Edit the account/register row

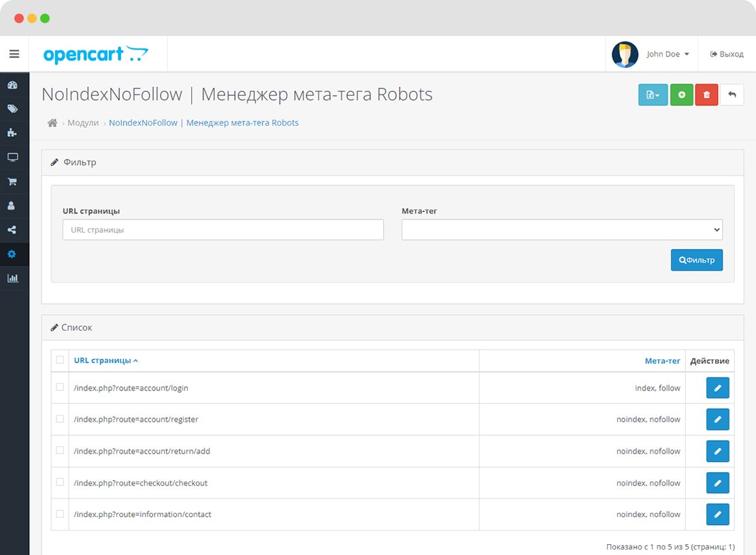click(717, 419)
